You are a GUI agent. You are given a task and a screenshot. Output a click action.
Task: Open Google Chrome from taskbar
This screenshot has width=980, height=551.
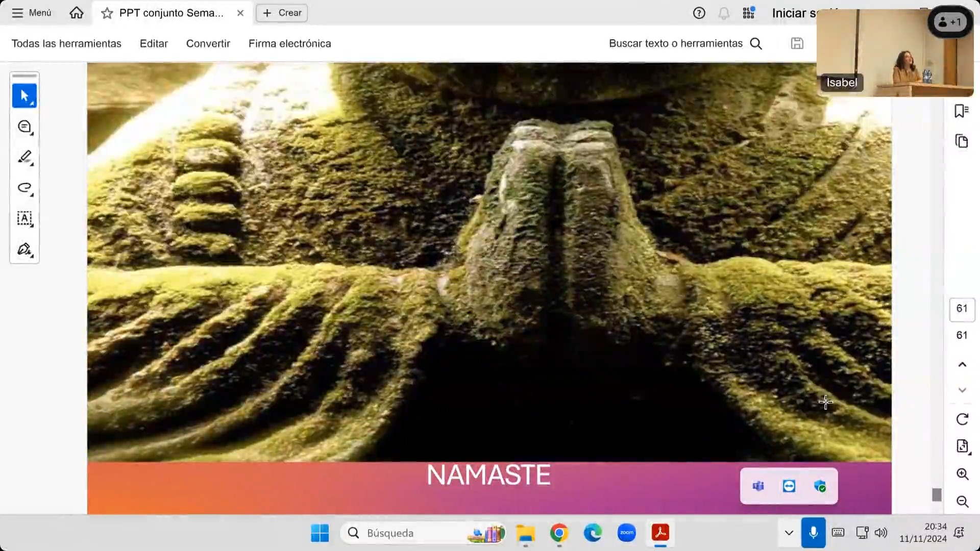[x=559, y=533]
